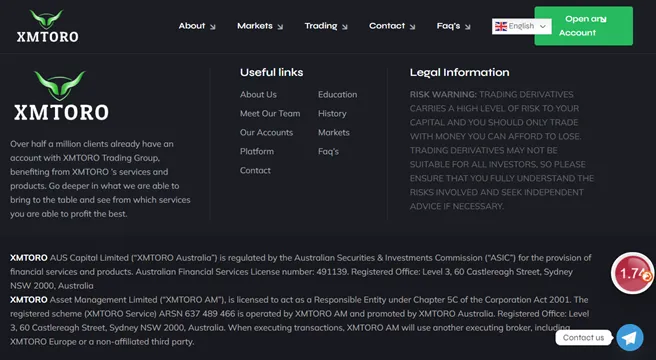Follow the About Us footer link
The image size is (656, 360).
tap(258, 95)
